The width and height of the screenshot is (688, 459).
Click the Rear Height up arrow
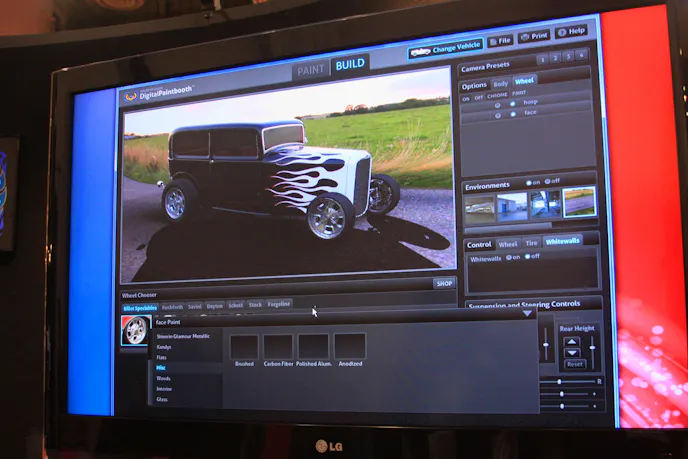coord(572,341)
